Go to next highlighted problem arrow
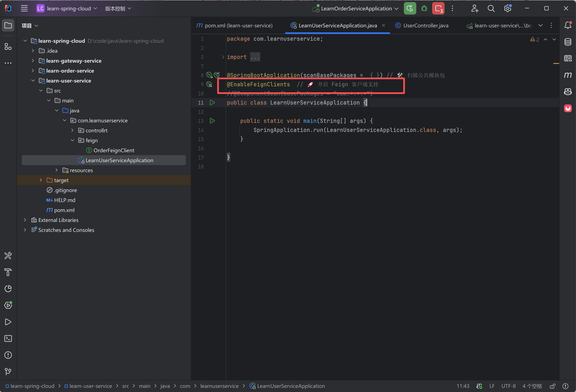Viewport: 576px width, 392px height. 554,40
